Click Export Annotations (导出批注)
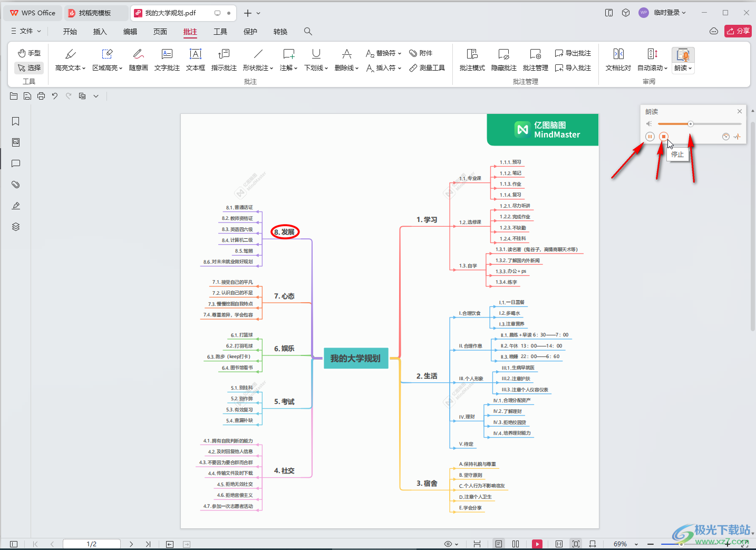The width and height of the screenshot is (756, 550). coord(573,53)
